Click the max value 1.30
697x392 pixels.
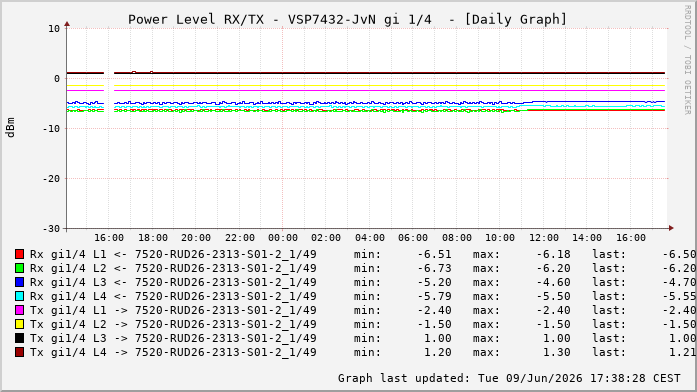tap(557, 352)
